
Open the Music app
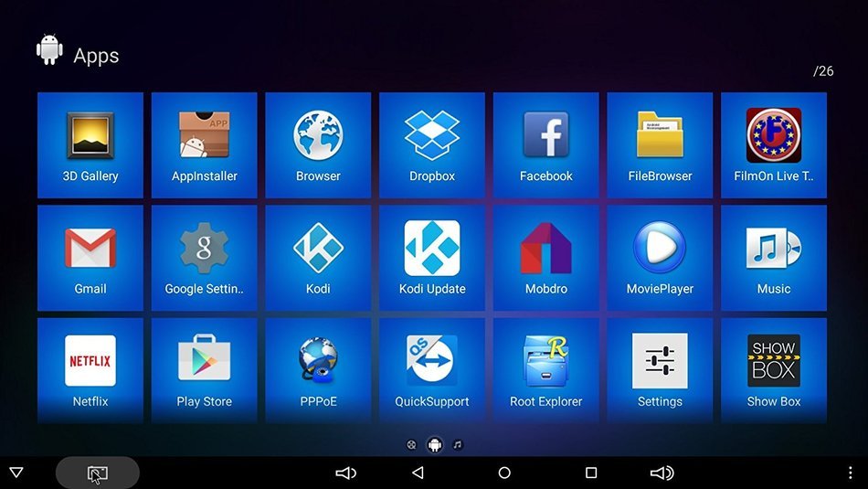tap(774, 258)
